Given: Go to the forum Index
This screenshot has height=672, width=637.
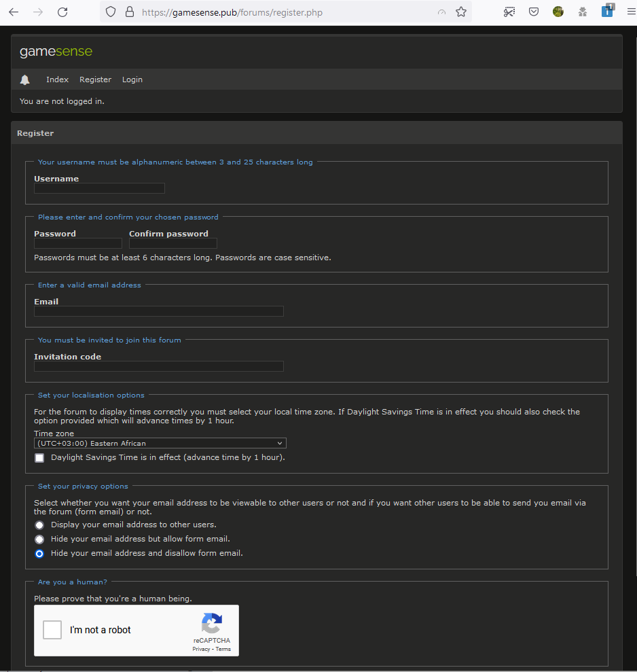Looking at the screenshot, I should pyautogui.click(x=57, y=79).
